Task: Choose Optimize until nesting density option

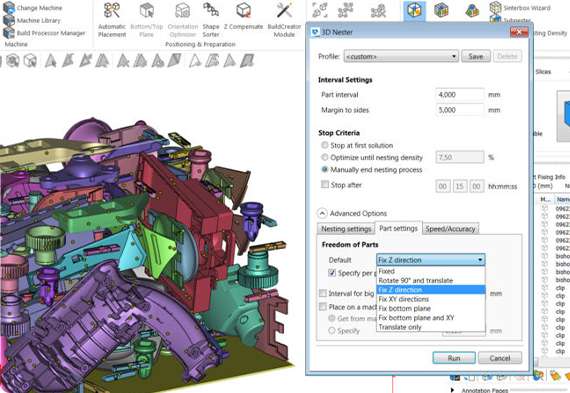Action: [325, 157]
